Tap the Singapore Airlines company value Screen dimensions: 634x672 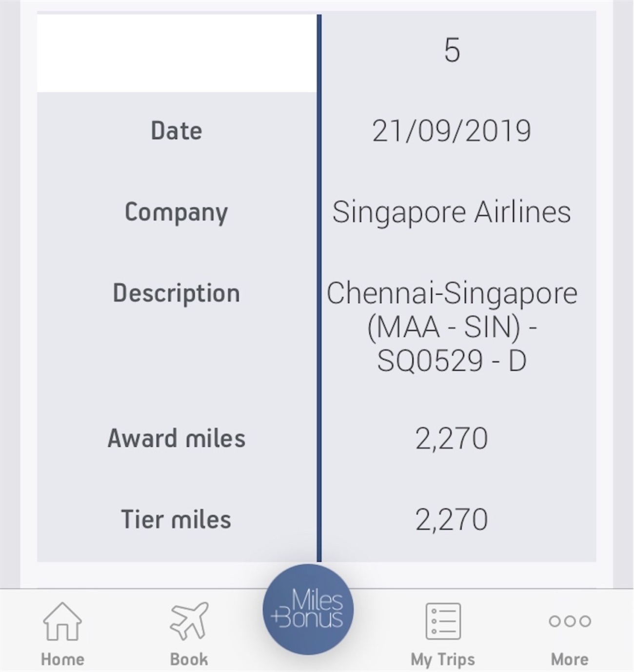[452, 212]
